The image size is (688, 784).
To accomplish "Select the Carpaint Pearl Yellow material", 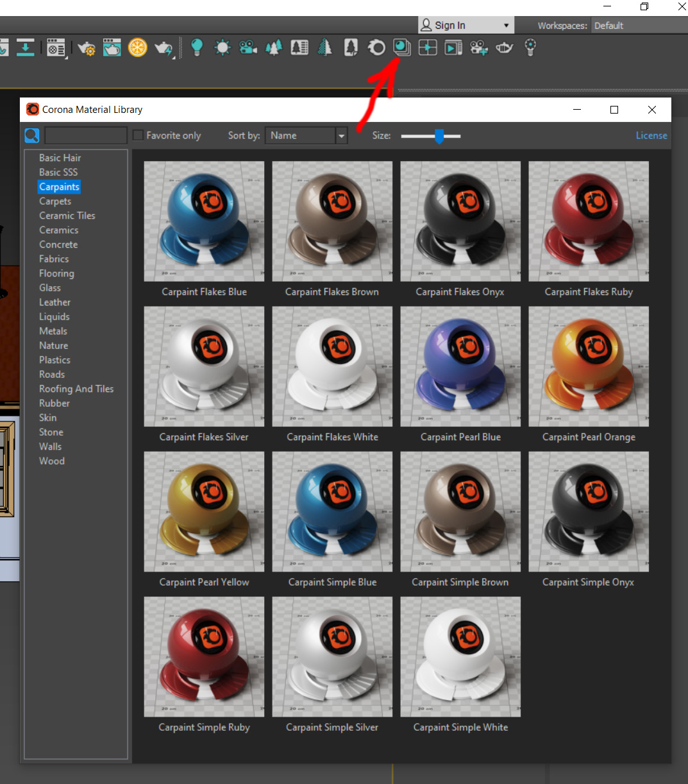I will (x=204, y=511).
